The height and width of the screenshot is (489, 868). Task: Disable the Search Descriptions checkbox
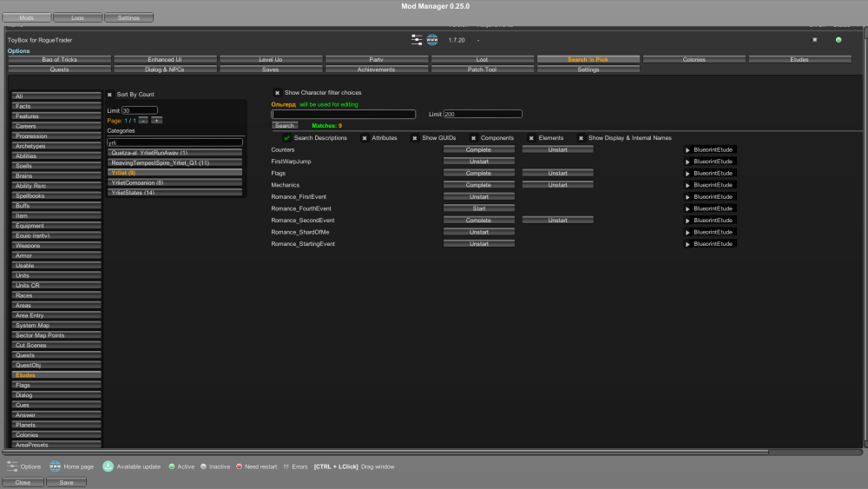(x=287, y=138)
